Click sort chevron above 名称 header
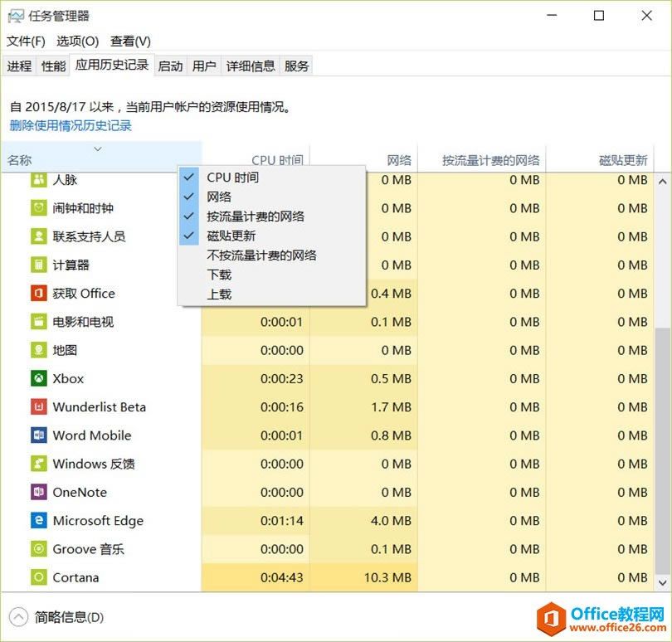The height and width of the screenshot is (642, 672). pos(98,148)
